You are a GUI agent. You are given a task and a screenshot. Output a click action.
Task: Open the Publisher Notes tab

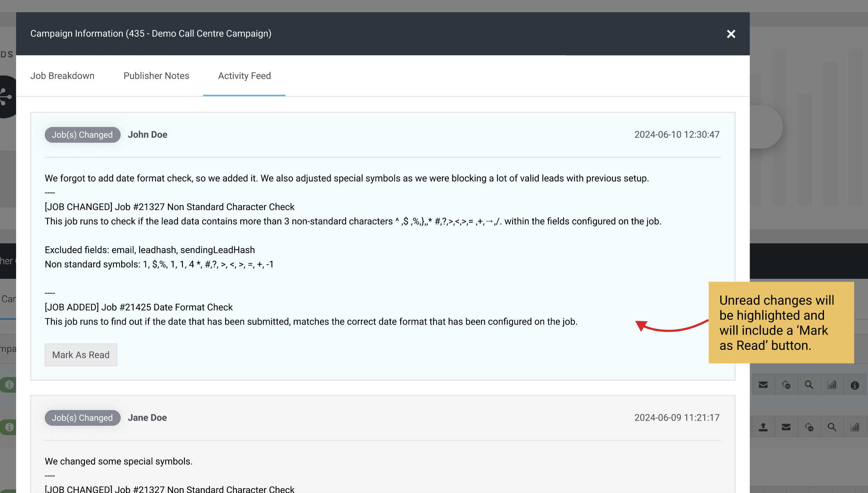point(156,76)
